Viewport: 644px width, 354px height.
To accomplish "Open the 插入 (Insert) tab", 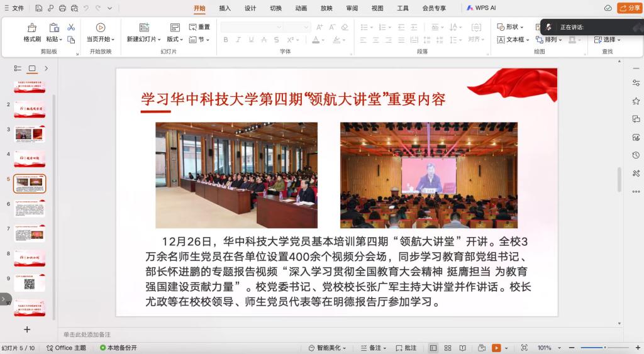I will [225, 8].
